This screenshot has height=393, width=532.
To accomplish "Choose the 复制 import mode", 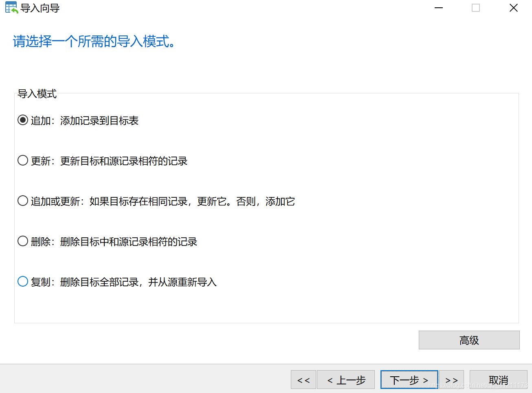I will (23, 281).
